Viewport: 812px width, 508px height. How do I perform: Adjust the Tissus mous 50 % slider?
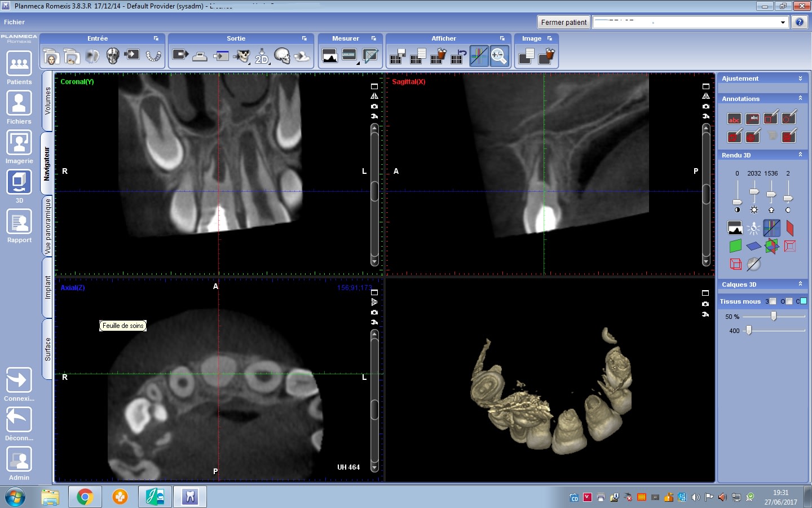(x=774, y=317)
